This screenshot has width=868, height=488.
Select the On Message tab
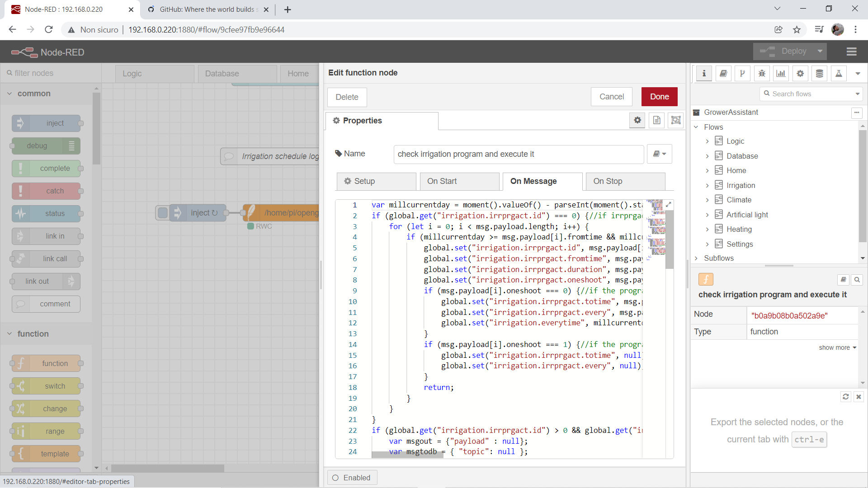point(542,181)
